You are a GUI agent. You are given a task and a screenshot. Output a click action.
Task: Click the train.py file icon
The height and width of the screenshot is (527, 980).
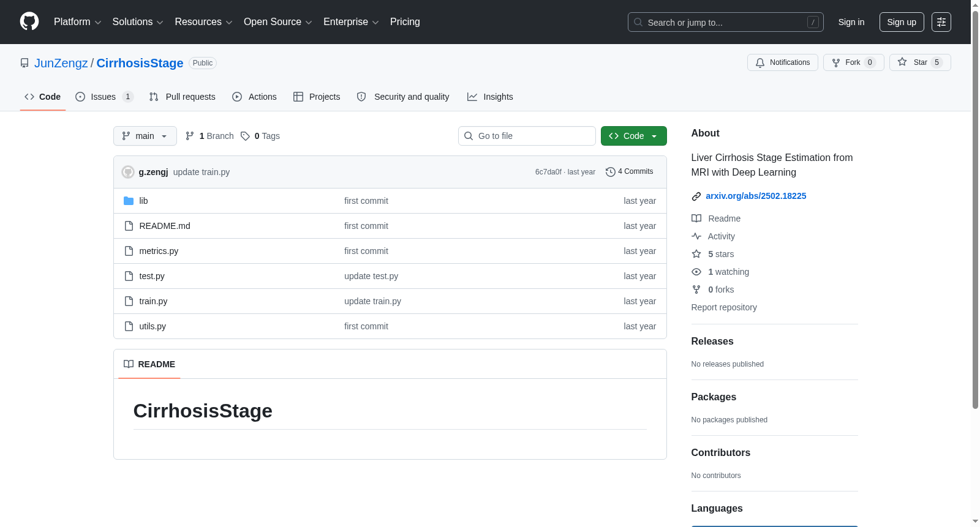pos(129,301)
